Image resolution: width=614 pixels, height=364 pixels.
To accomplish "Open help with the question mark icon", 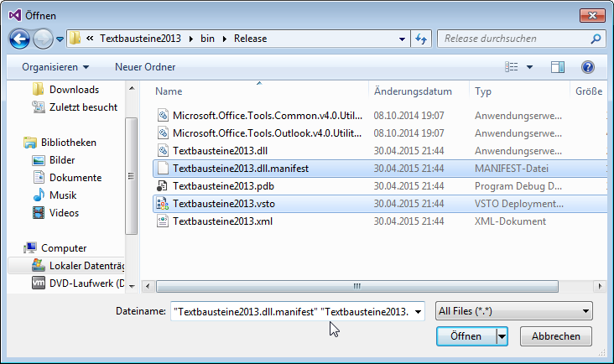I will [588, 67].
